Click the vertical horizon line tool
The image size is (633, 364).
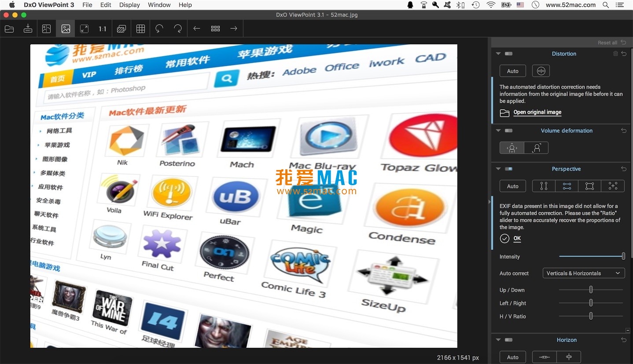[x=569, y=357]
